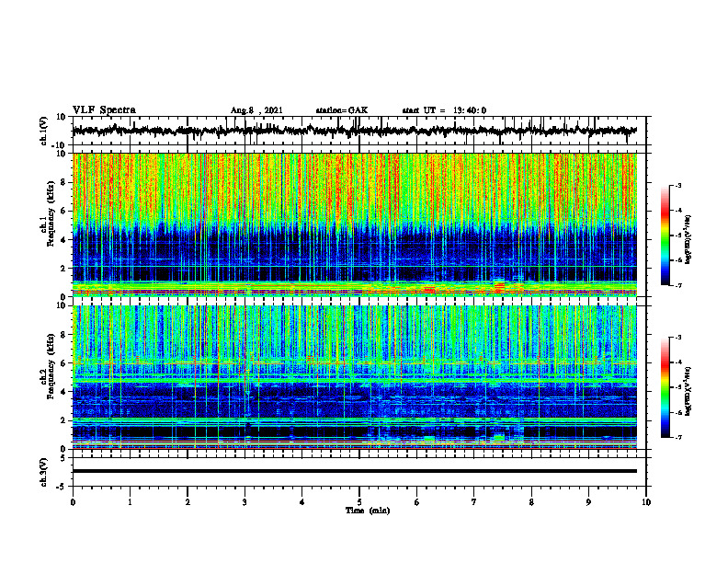Viewport: 728px width, 563px height.
Task: Click the "station=GAK" header label
Action: [x=342, y=110]
